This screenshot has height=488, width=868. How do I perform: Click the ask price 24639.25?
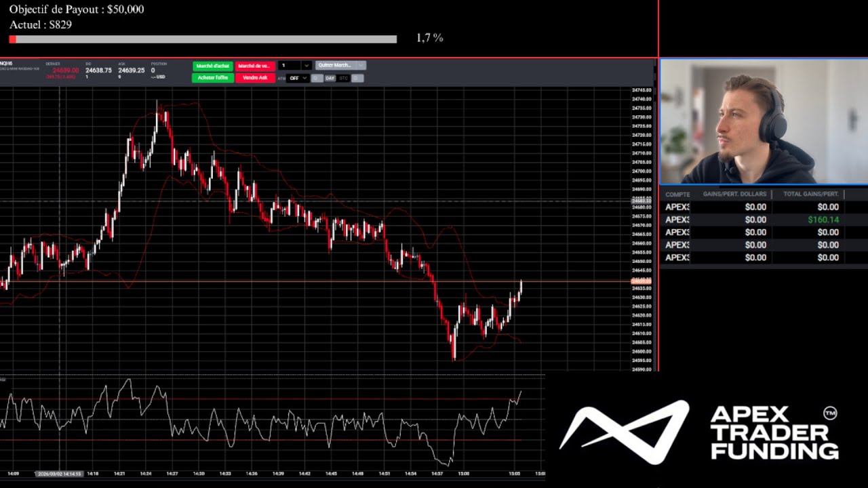click(x=131, y=70)
